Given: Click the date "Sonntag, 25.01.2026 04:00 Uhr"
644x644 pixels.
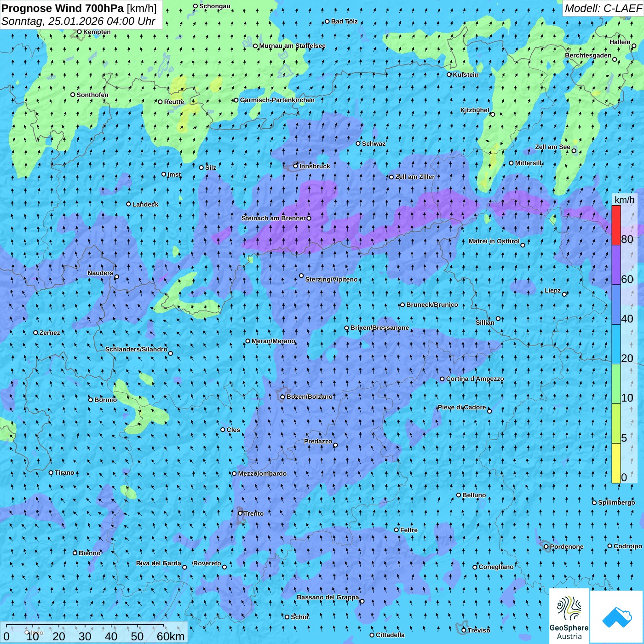Looking at the screenshot, I should [78, 21].
